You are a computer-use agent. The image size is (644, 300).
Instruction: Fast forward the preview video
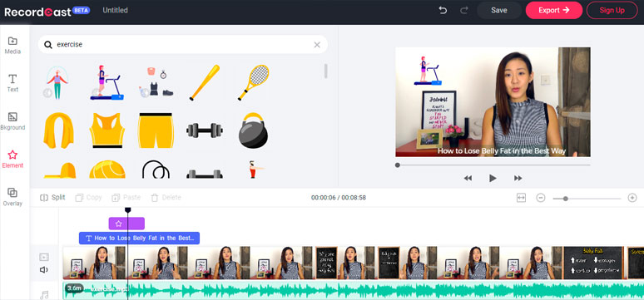(x=518, y=178)
